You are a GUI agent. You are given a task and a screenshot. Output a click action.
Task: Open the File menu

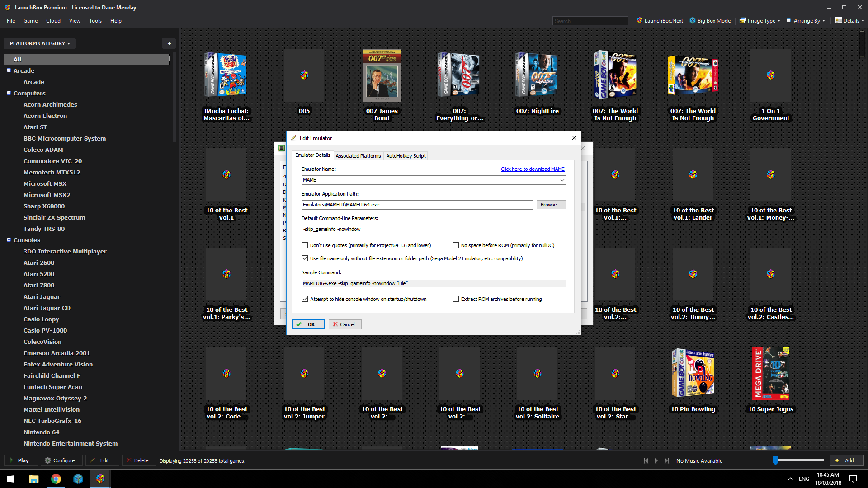tap(11, 21)
